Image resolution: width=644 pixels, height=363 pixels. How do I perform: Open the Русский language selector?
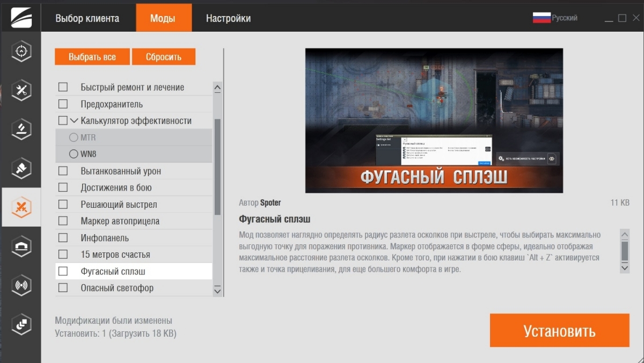(x=565, y=18)
